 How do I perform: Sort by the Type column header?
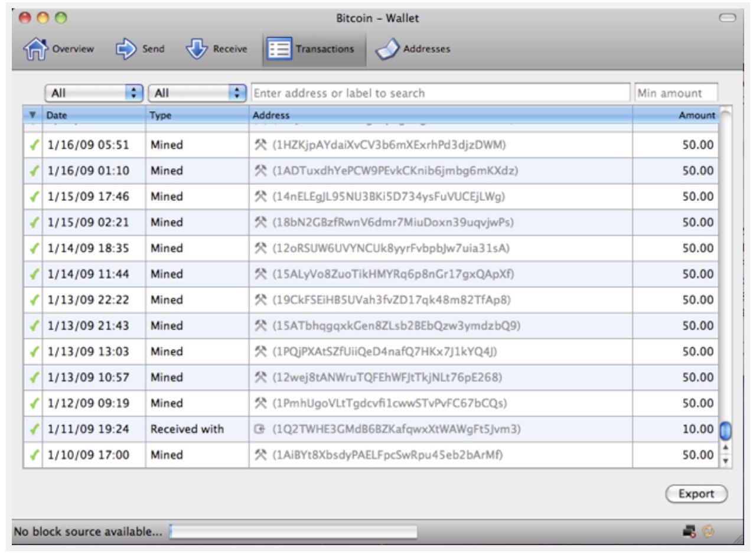pyautogui.click(x=197, y=115)
